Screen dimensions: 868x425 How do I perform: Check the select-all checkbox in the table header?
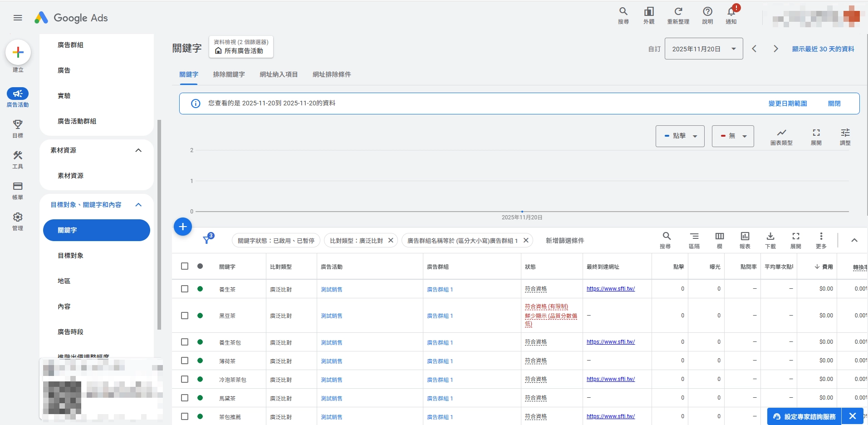(184, 266)
